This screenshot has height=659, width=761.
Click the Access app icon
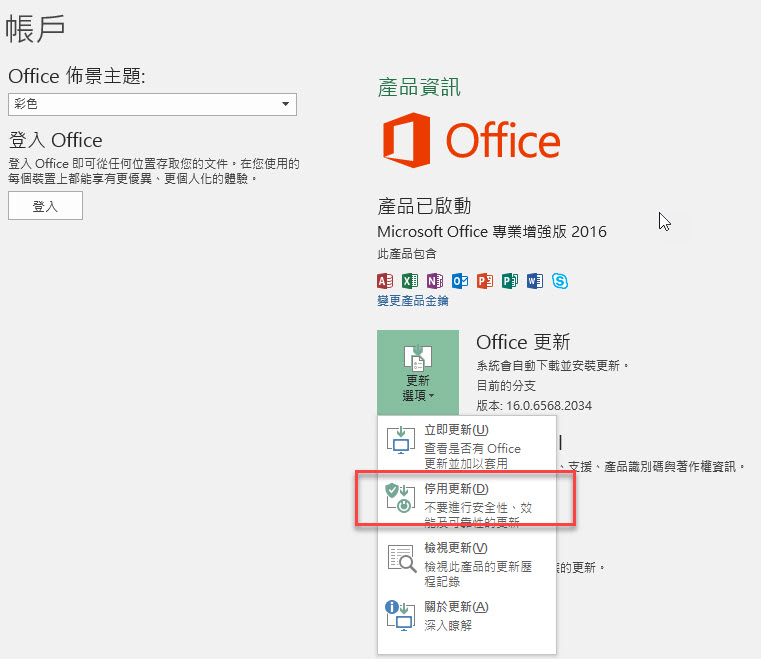[385, 281]
